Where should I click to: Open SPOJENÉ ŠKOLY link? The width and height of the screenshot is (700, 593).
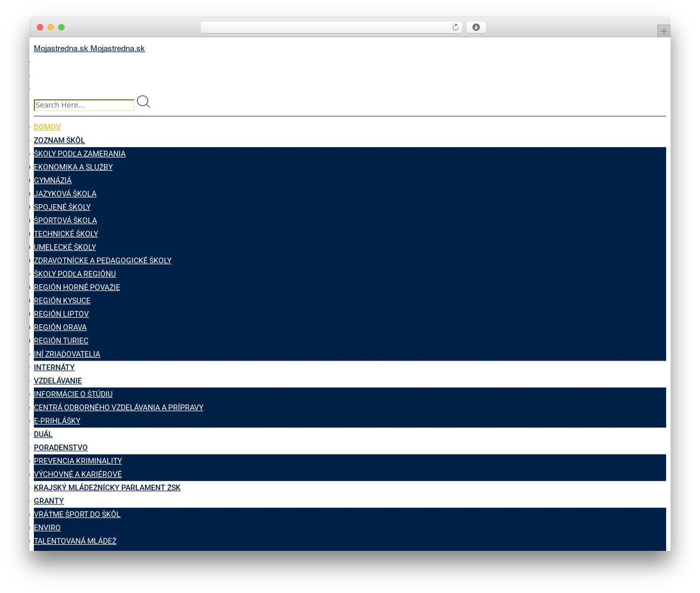coord(62,207)
